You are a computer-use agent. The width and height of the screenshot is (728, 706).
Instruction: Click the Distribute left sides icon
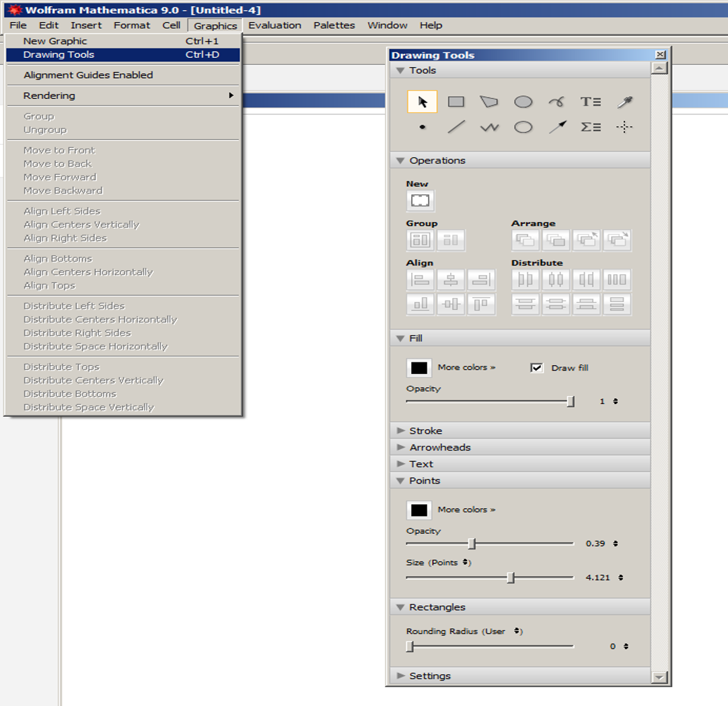[525, 279]
